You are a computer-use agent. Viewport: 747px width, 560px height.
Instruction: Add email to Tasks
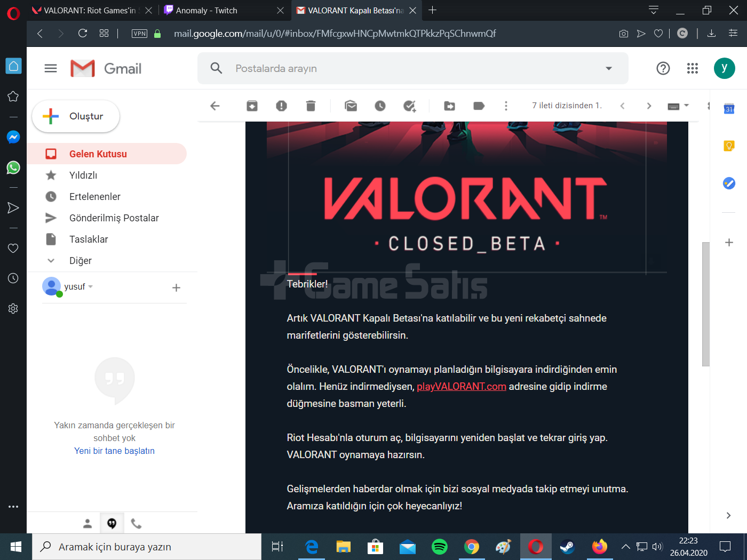click(x=409, y=106)
